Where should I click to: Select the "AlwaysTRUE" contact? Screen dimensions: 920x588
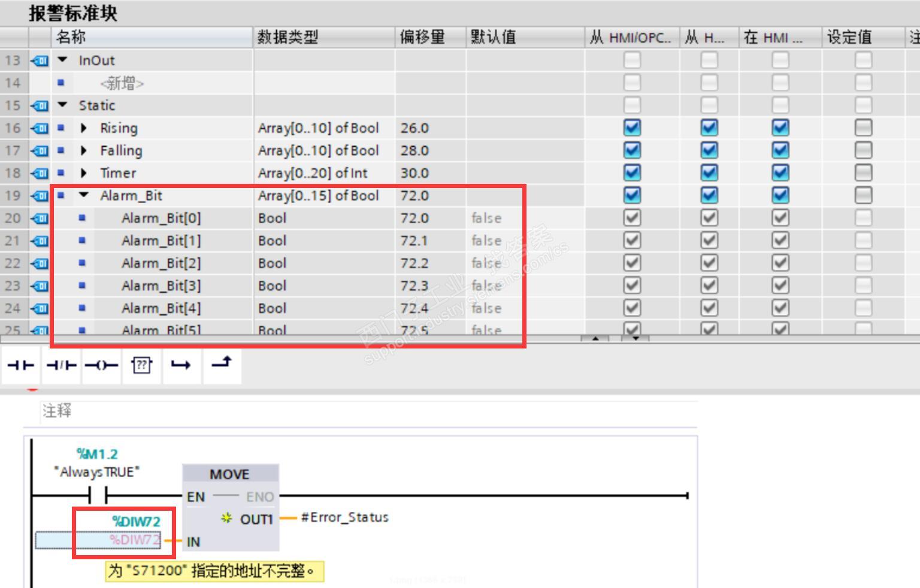pyautogui.click(x=97, y=495)
